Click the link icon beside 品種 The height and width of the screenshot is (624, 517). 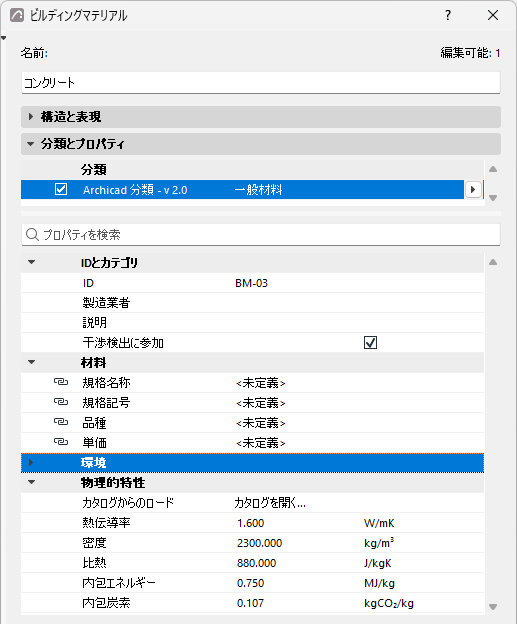coord(61,422)
